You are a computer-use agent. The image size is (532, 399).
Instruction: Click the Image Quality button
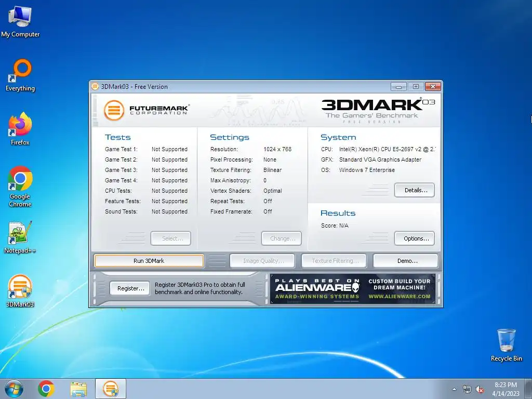(x=262, y=261)
